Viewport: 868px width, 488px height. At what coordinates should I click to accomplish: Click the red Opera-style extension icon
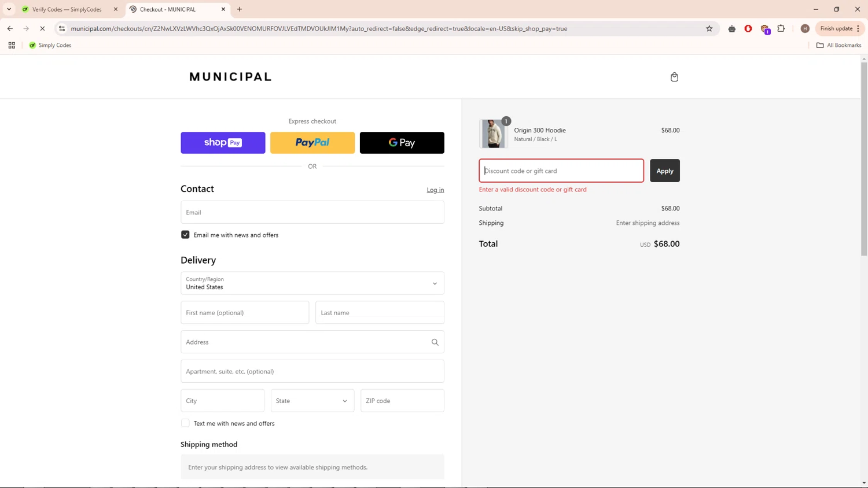748,28
